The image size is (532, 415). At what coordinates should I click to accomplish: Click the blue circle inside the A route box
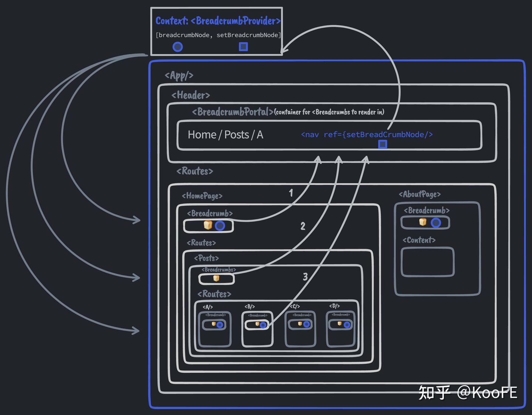pos(220,325)
